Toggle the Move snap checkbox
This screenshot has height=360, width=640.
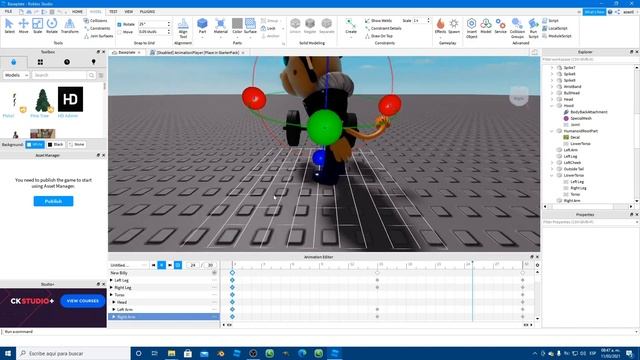(119, 32)
